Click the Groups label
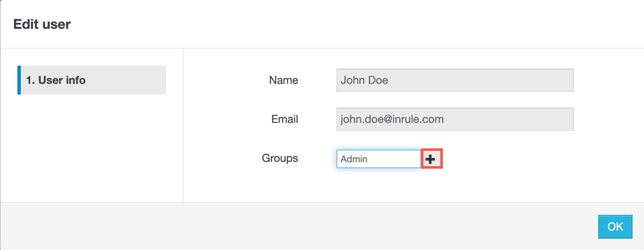 click(280, 158)
